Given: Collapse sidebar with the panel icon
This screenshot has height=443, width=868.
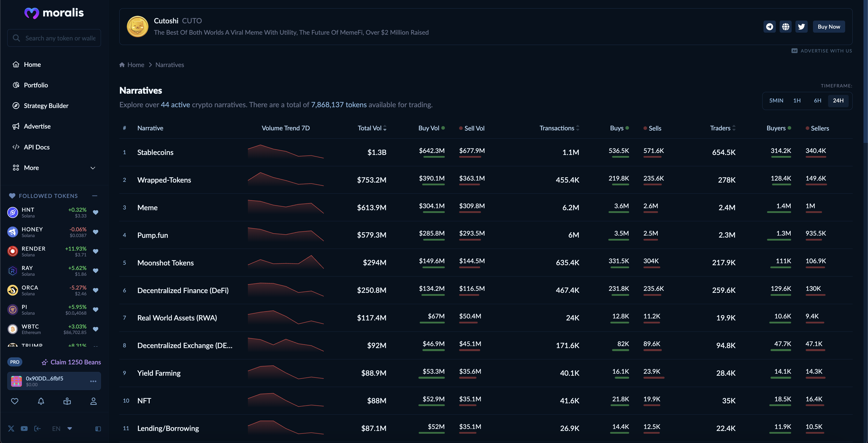Looking at the screenshot, I should pyautogui.click(x=98, y=428).
